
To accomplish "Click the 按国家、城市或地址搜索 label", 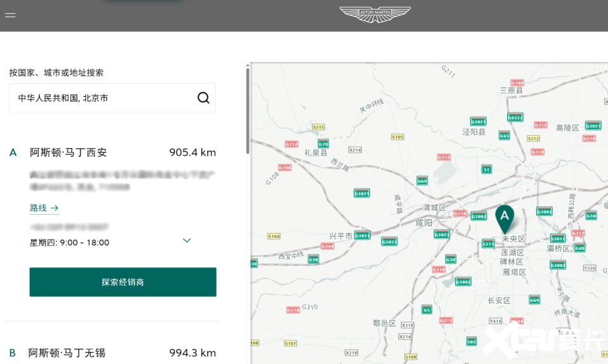I will tap(56, 73).
